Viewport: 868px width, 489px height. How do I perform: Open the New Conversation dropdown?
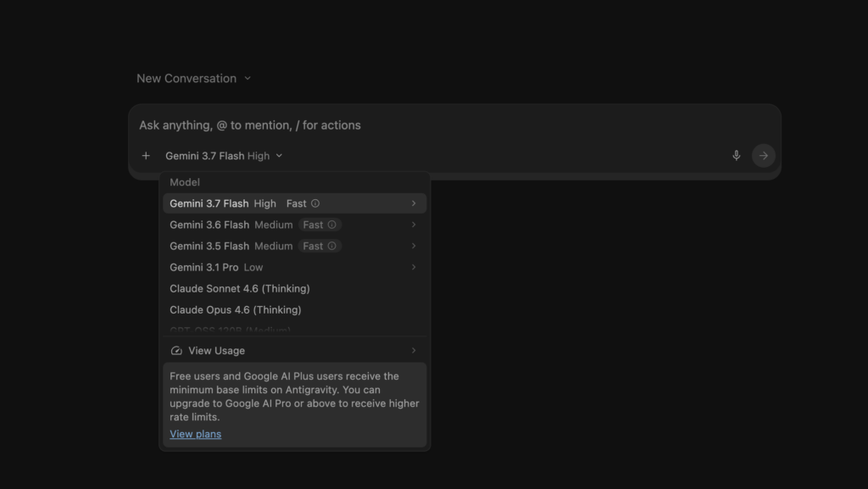pyautogui.click(x=194, y=79)
